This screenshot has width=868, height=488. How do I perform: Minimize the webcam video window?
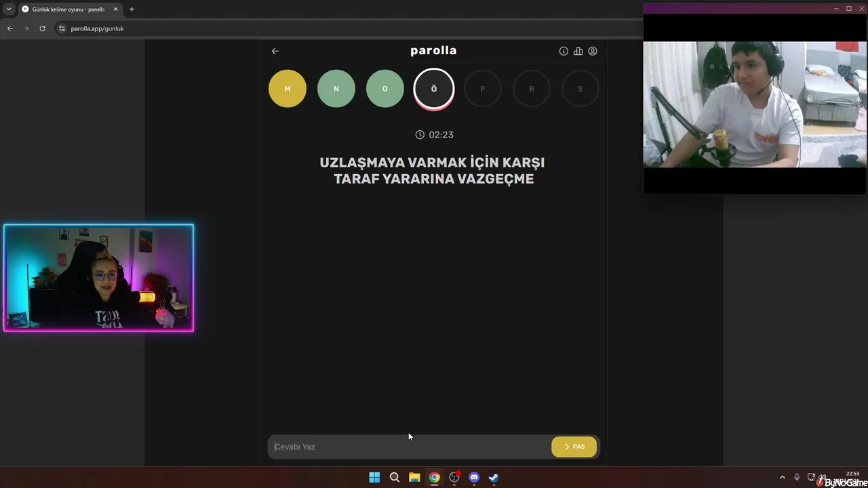click(836, 9)
